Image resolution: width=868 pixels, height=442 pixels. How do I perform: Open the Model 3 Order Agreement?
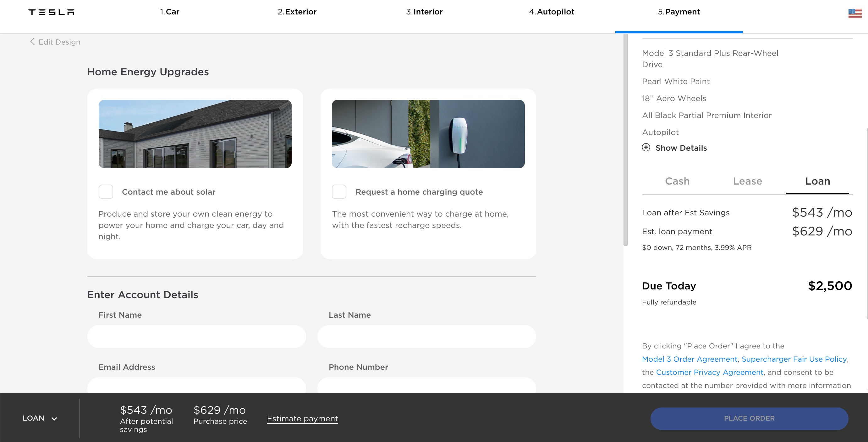pyautogui.click(x=689, y=359)
